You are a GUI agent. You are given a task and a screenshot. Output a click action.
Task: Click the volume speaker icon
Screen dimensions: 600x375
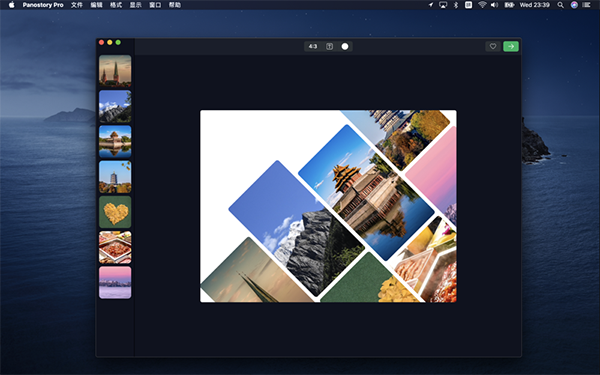point(494,5)
